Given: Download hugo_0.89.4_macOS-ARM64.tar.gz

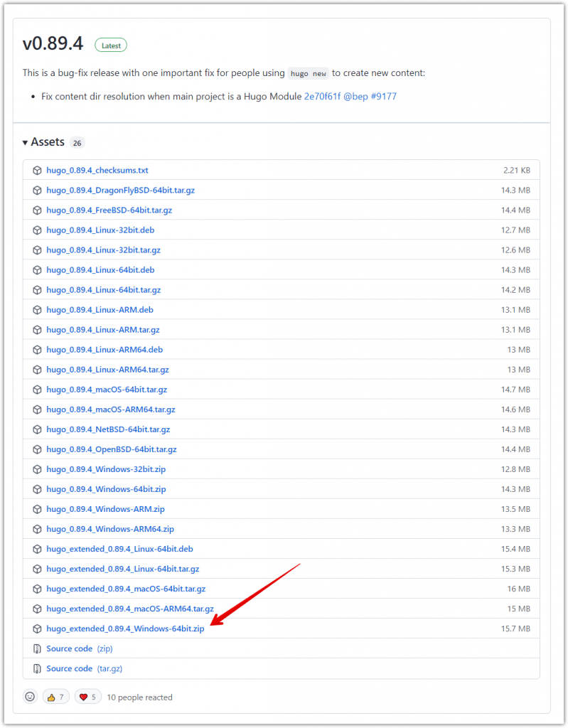Looking at the screenshot, I should pyautogui.click(x=111, y=410).
